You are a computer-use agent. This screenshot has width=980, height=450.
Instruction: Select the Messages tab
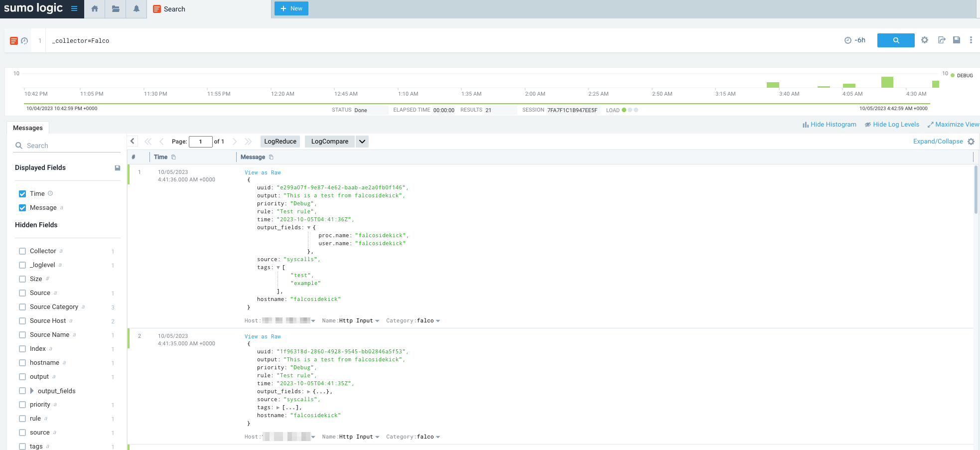[28, 128]
